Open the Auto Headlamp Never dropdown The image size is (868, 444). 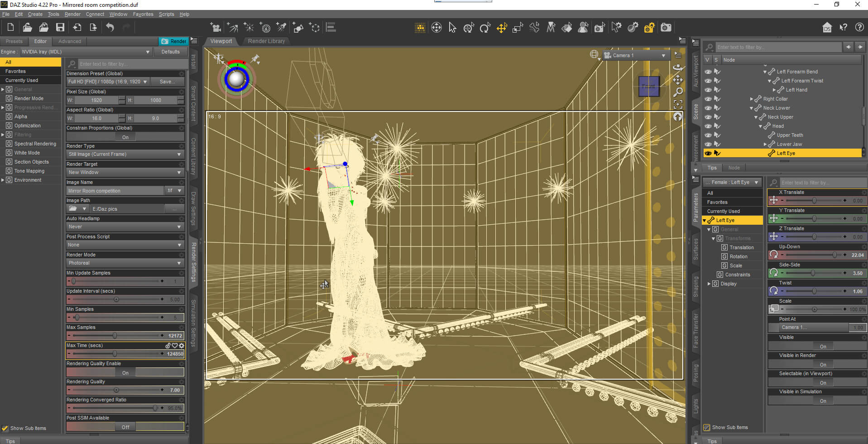pyautogui.click(x=125, y=227)
